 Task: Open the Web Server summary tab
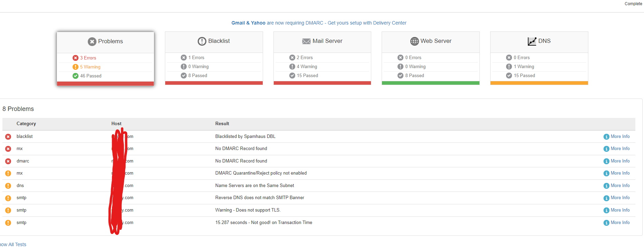[431, 58]
